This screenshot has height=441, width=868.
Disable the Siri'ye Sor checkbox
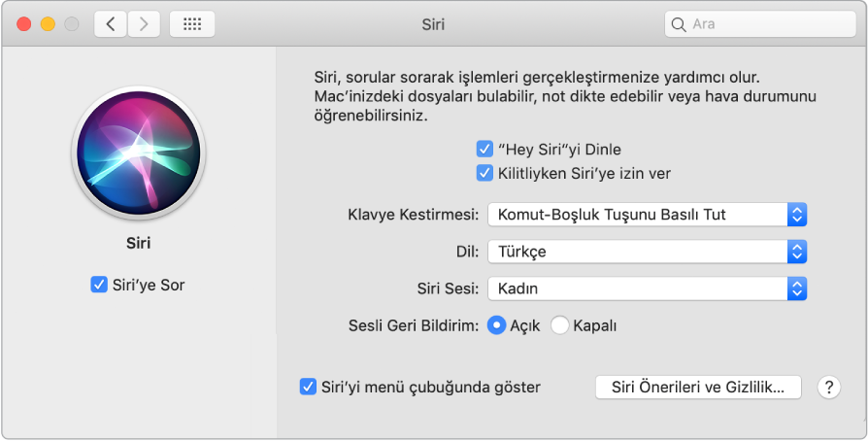[x=98, y=285]
